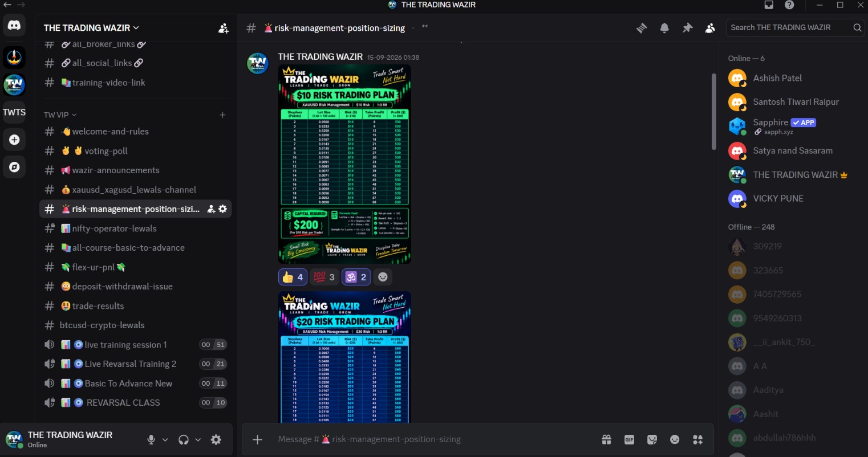Open all_social_links channel
868x457 pixels.
pyautogui.click(x=135, y=63)
